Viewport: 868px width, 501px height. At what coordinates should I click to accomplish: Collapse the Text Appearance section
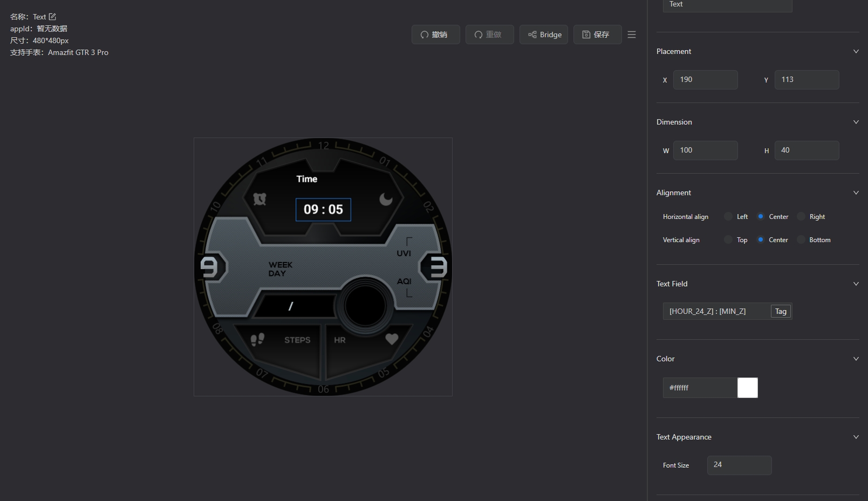(x=856, y=437)
